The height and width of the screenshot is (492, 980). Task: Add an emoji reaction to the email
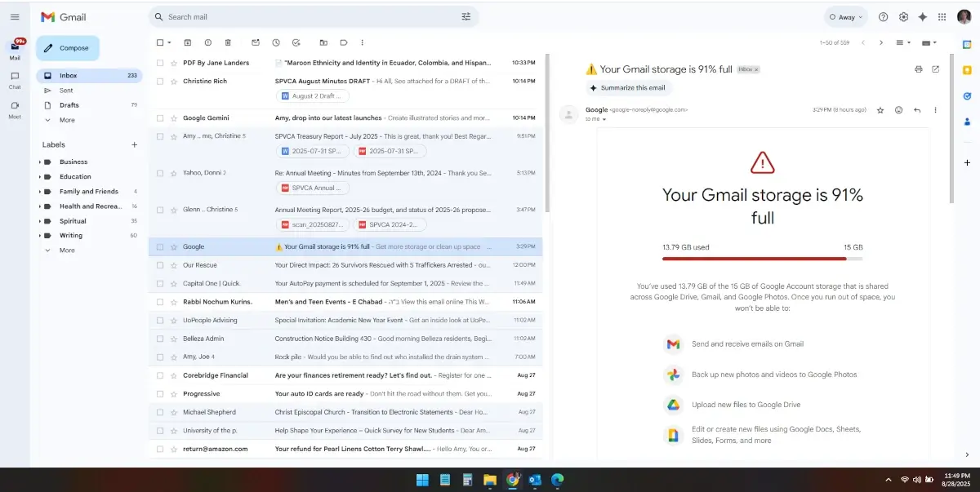point(898,110)
